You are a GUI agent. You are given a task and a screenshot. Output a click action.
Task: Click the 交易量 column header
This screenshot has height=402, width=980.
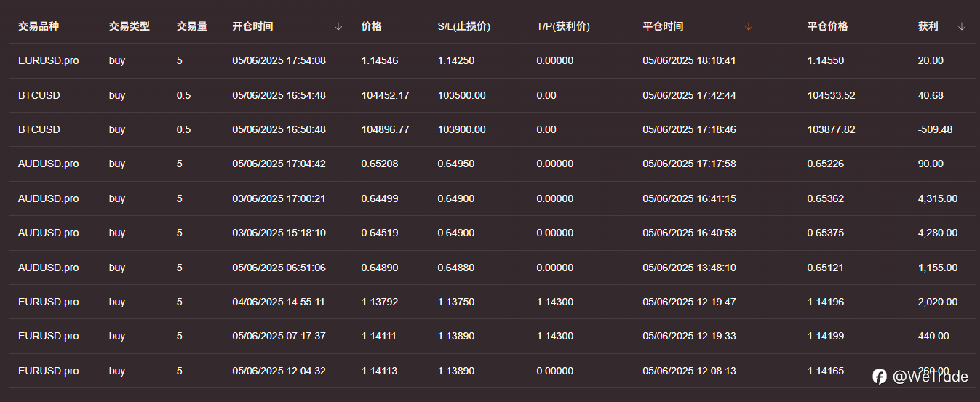tap(192, 26)
